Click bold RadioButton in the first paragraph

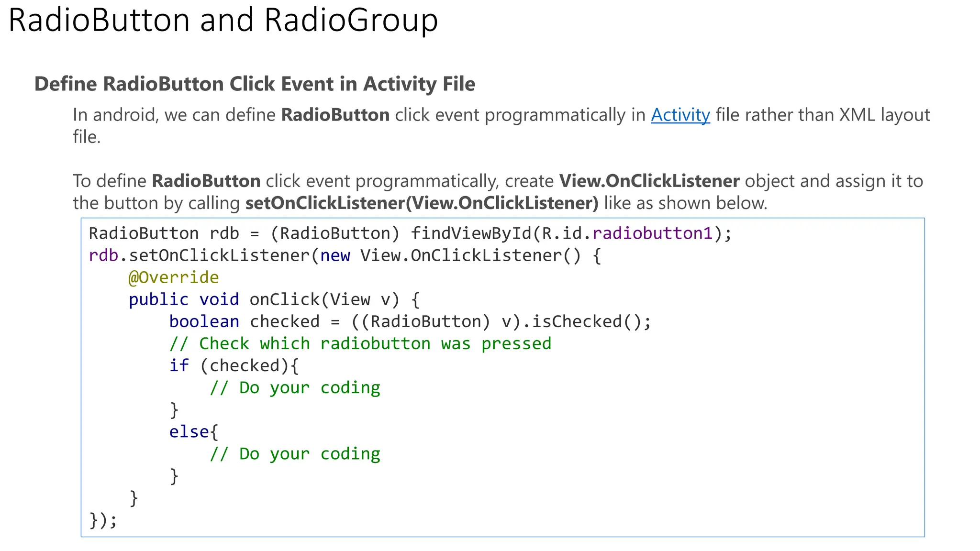pos(335,115)
